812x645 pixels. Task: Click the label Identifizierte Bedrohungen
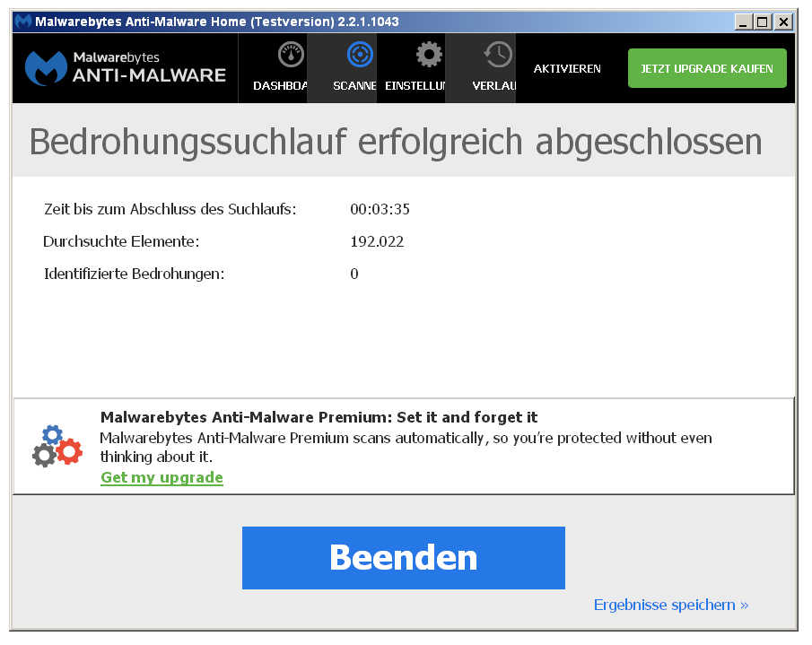pyautogui.click(x=134, y=274)
